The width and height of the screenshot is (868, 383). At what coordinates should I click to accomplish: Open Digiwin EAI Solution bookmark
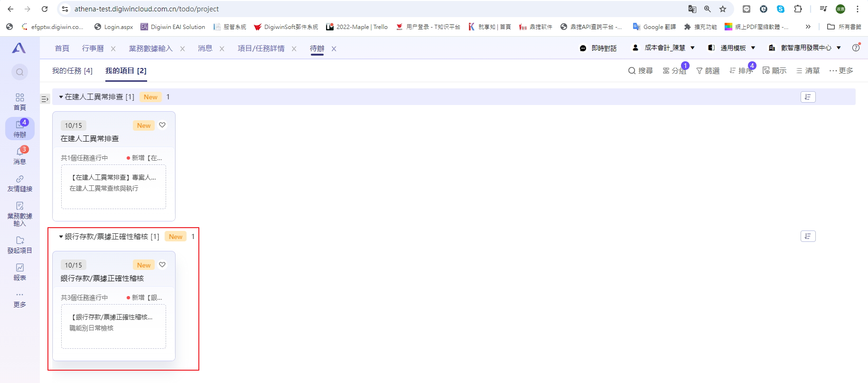(x=173, y=27)
